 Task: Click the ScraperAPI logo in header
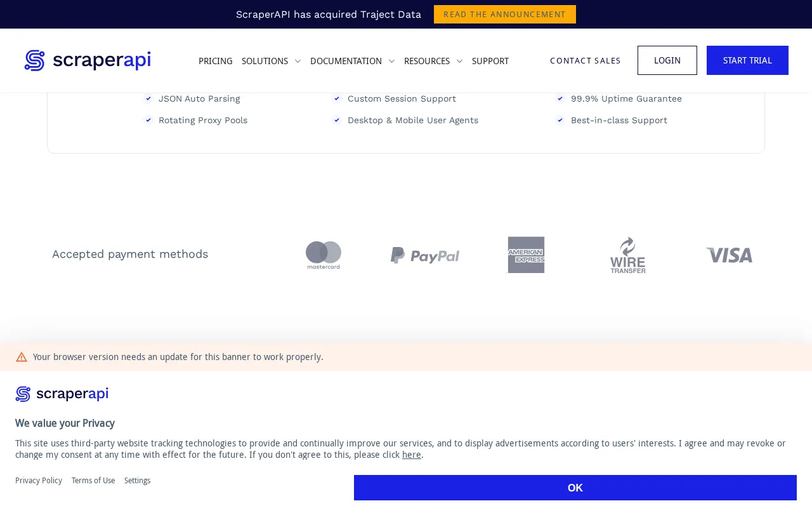(88, 60)
